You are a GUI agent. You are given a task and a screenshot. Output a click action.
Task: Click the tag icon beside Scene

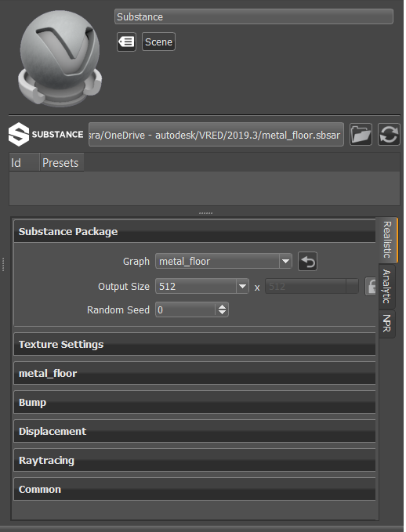click(x=126, y=42)
